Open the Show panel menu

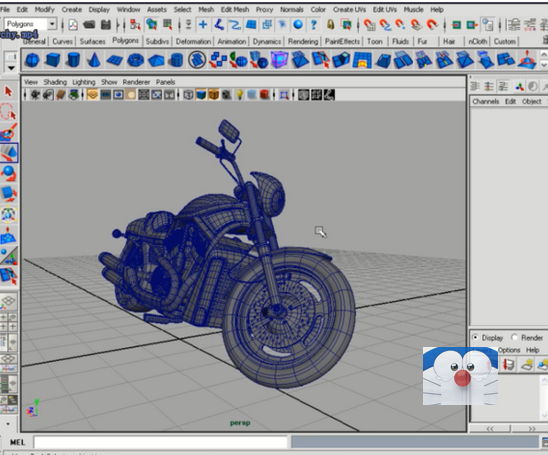click(109, 82)
